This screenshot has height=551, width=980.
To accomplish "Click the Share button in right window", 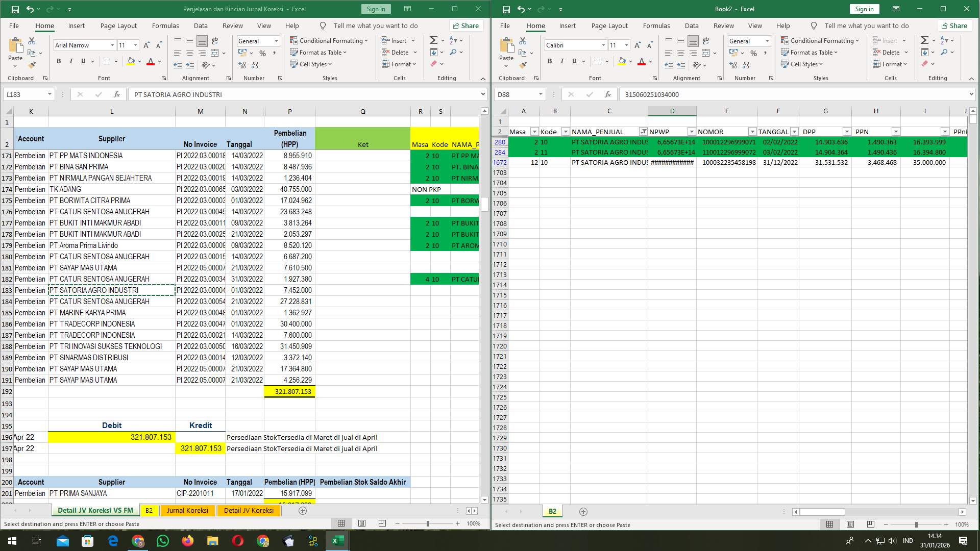I will tap(954, 26).
